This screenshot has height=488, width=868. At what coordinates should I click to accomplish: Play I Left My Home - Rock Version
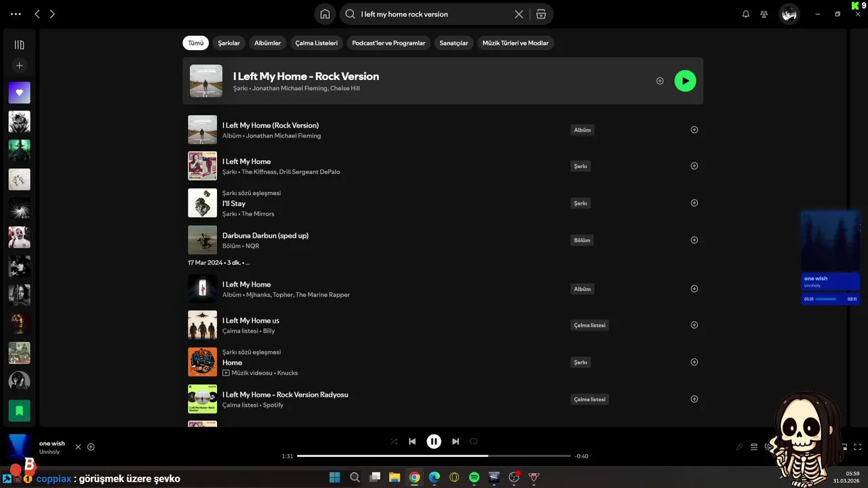tap(685, 81)
